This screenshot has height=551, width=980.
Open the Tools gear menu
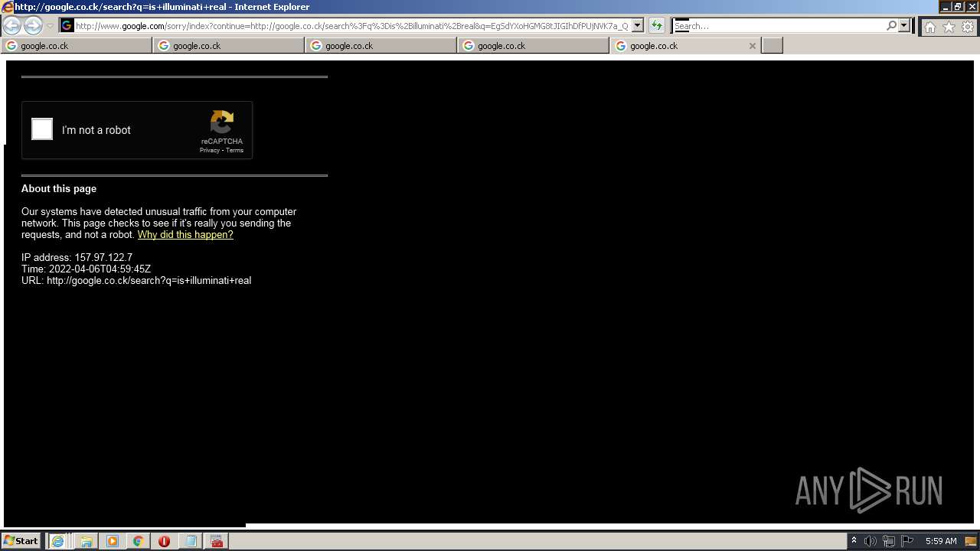tap(968, 27)
